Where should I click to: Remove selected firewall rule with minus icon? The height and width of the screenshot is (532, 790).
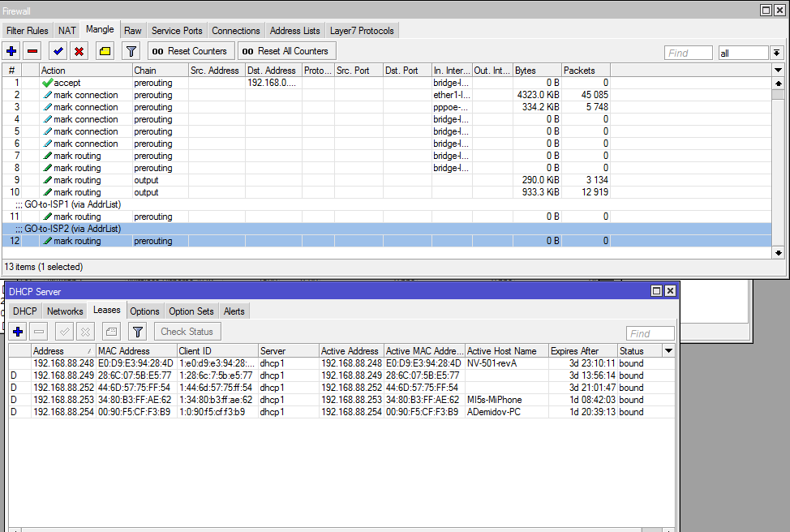click(32, 51)
